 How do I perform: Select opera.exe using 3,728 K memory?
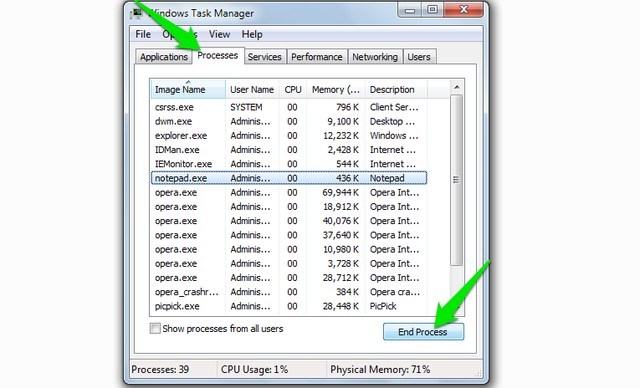pos(289,264)
